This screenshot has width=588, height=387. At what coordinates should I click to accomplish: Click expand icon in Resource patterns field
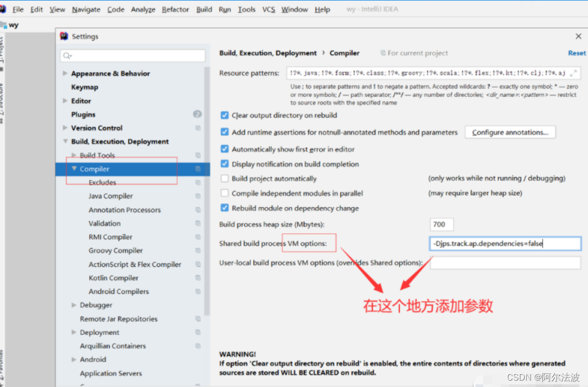pyautogui.click(x=574, y=73)
